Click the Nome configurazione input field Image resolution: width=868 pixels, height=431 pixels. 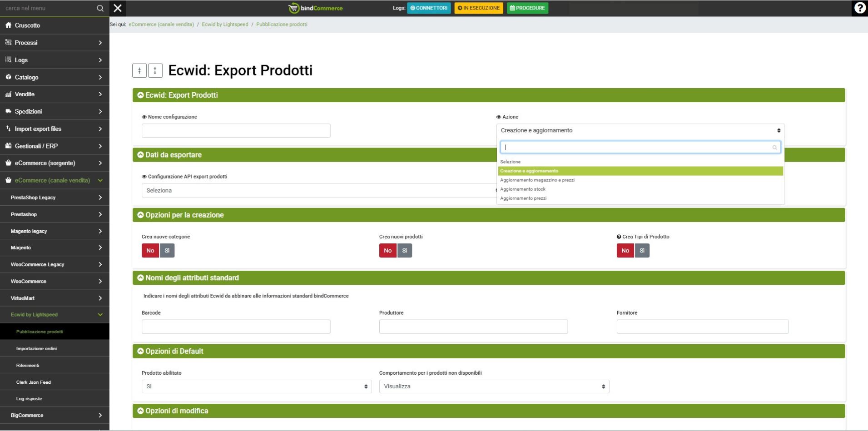point(236,131)
